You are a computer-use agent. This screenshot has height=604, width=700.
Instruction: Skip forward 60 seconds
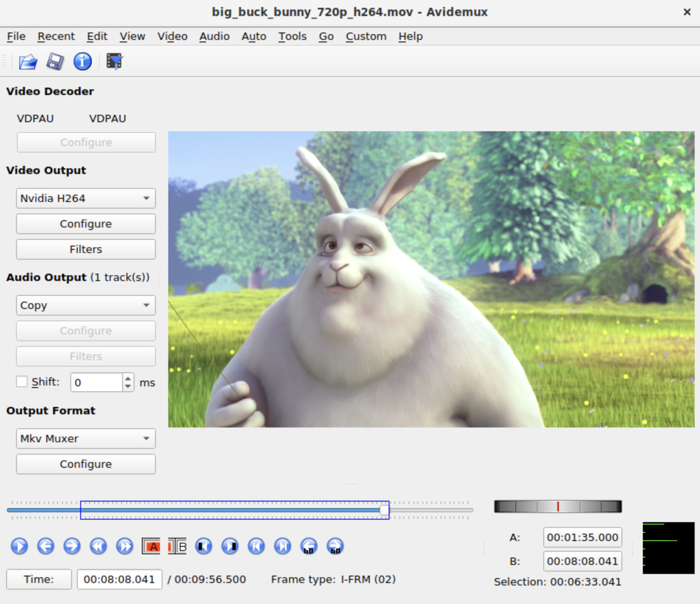[x=335, y=546]
